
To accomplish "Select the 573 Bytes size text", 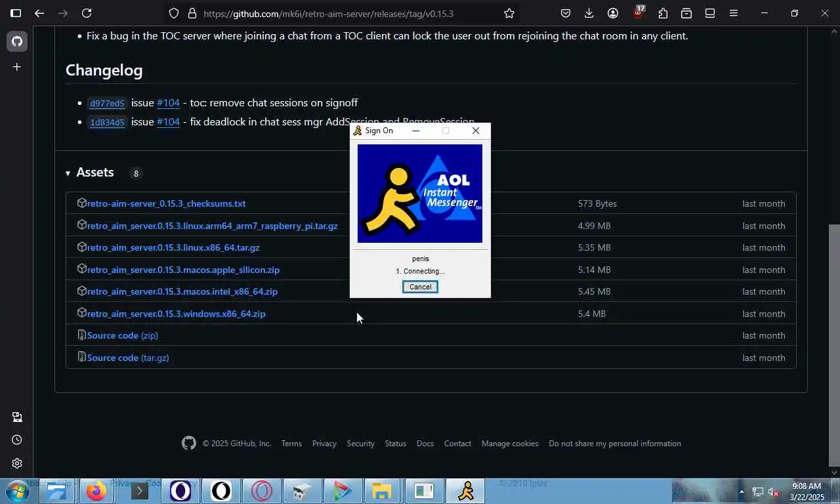I will point(597,203).
